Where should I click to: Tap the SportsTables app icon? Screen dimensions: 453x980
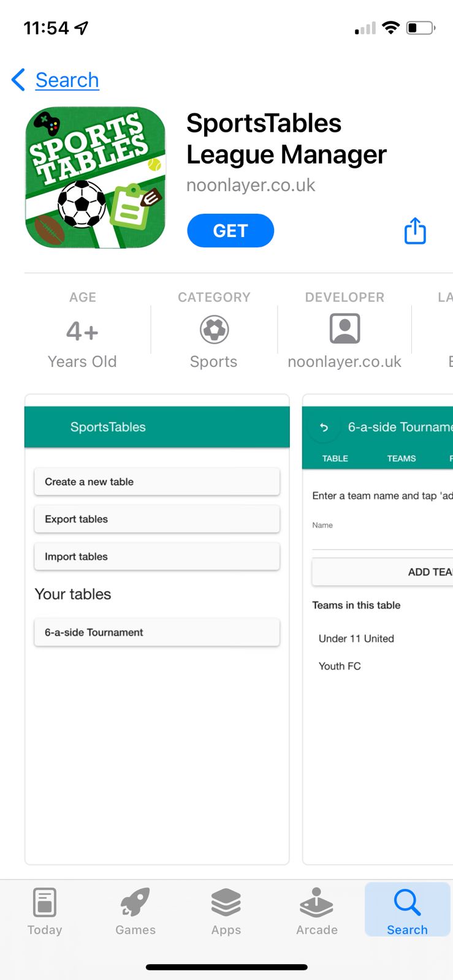pyautogui.click(x=96, y=178)
